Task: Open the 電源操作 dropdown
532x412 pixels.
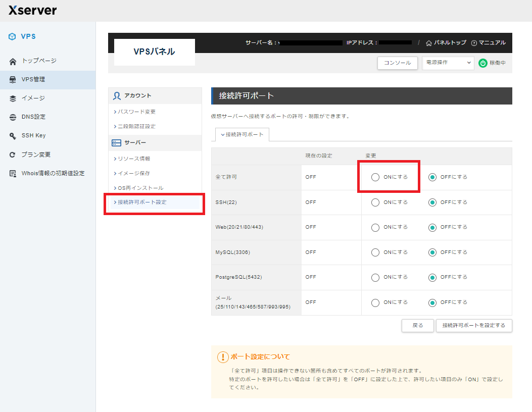Action: (448, 63)
